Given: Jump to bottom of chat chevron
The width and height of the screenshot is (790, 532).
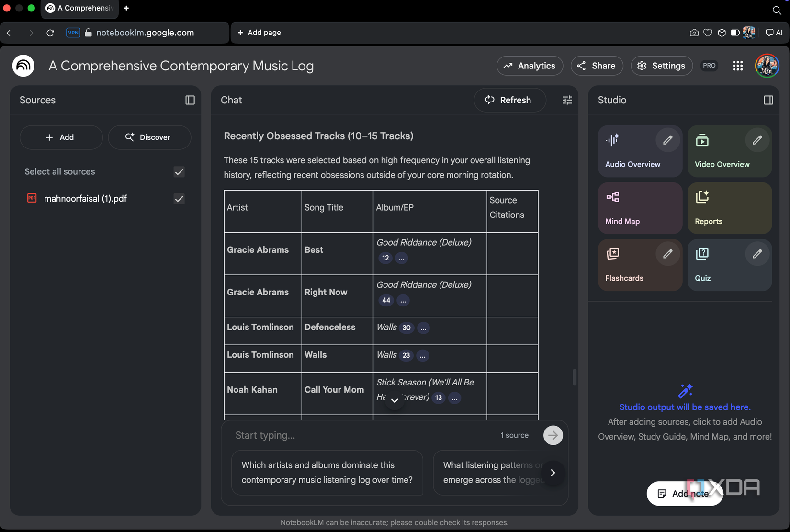Looking at the screenshot, I should 395,400.
